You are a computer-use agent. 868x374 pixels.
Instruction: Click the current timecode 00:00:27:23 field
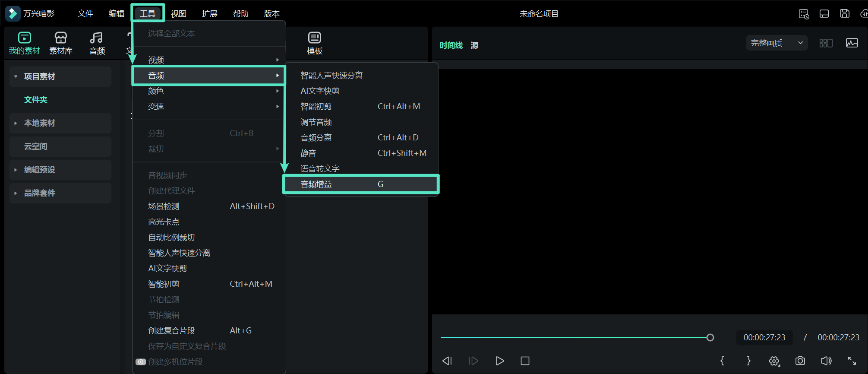coord(764,338)
